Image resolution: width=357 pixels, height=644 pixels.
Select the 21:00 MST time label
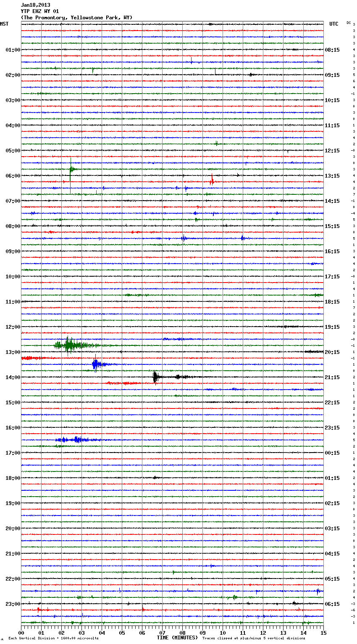coord(13,554)
